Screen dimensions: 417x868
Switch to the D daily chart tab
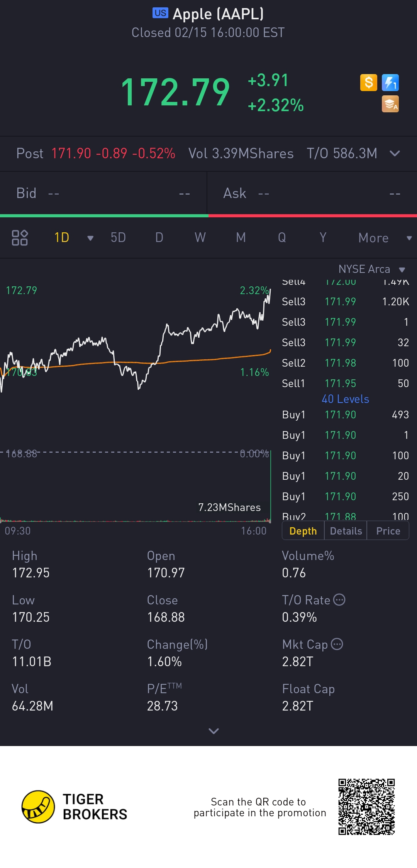point(159,238)
